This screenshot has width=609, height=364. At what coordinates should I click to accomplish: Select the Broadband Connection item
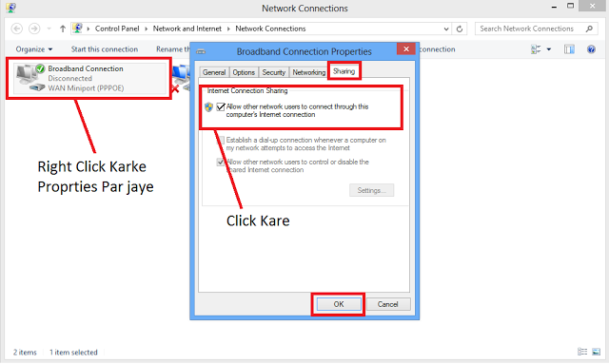click(90, 78)
